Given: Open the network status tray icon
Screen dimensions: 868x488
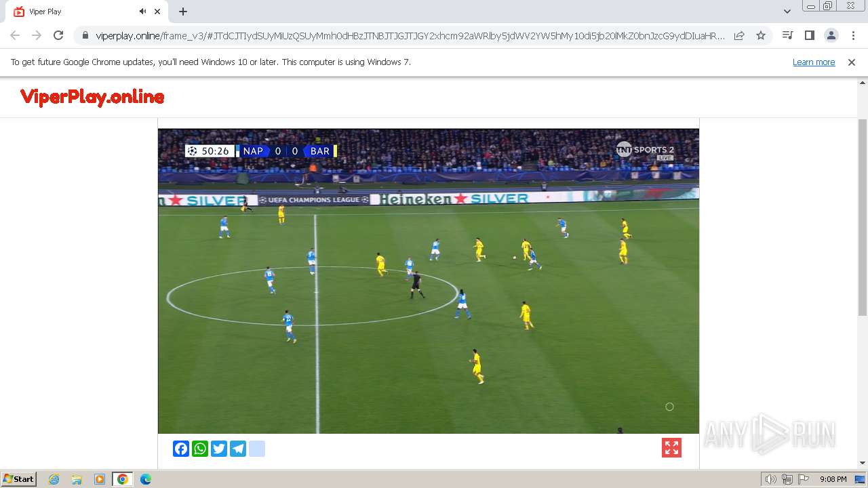Looking at the screenshot, I should (x=787, y=479).
